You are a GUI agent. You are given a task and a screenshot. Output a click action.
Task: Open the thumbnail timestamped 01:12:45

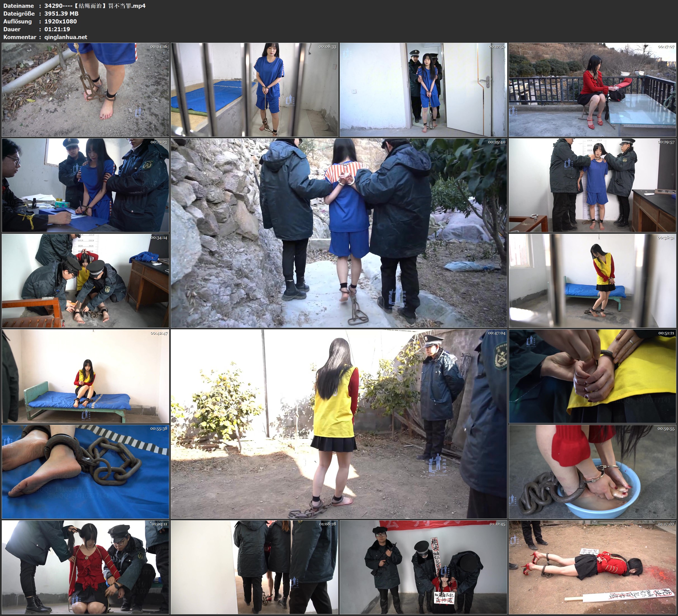(423, 567)
